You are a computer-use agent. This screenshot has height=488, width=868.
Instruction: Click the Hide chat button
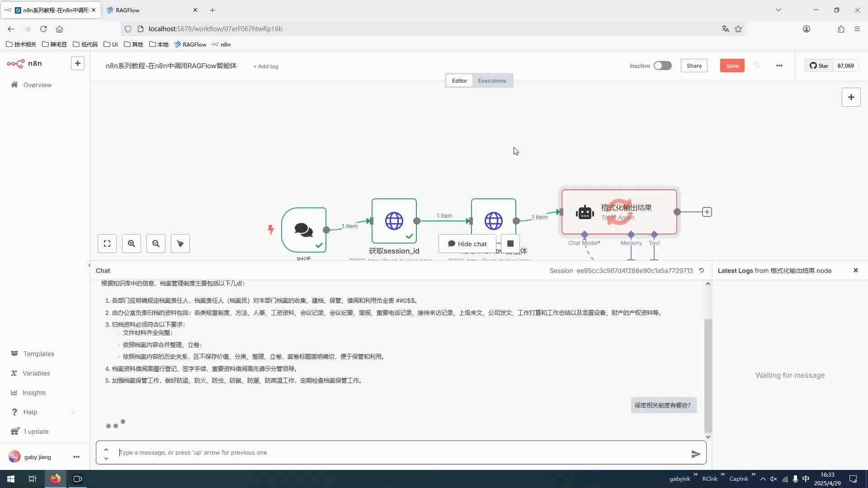[x=467, y=244]
